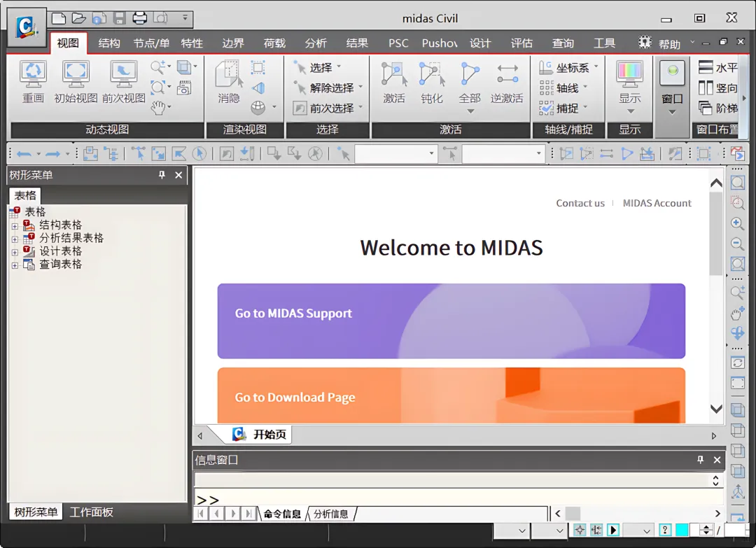
Task: Click the cyan color swatch in status bar
Action: click(x=682, y=531)
